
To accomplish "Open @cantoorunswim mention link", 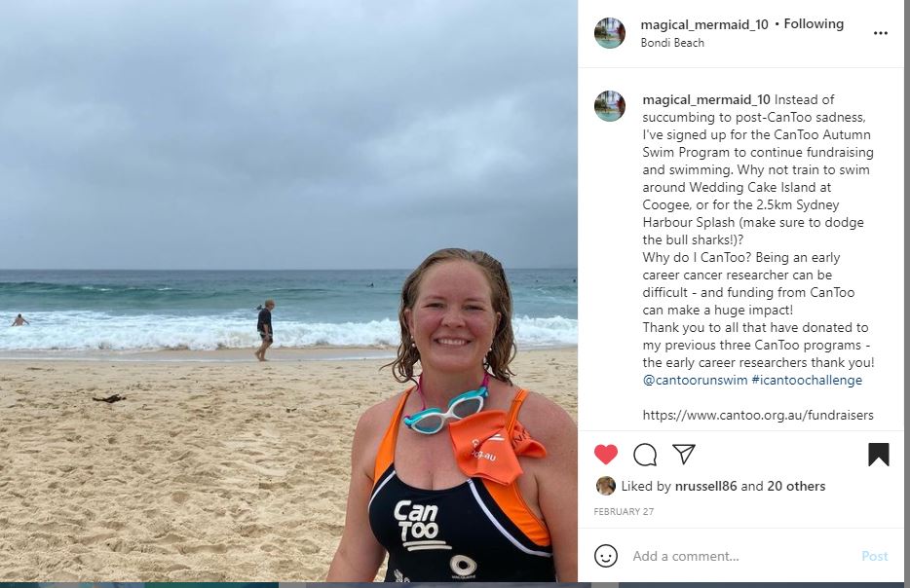I will [x=695, y=381].
